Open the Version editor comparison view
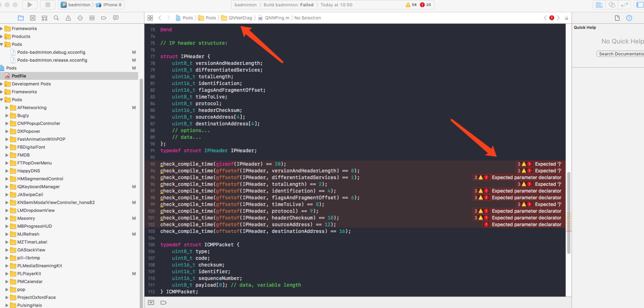This screenshot has width=644, height=308. (x=625, y=5)
